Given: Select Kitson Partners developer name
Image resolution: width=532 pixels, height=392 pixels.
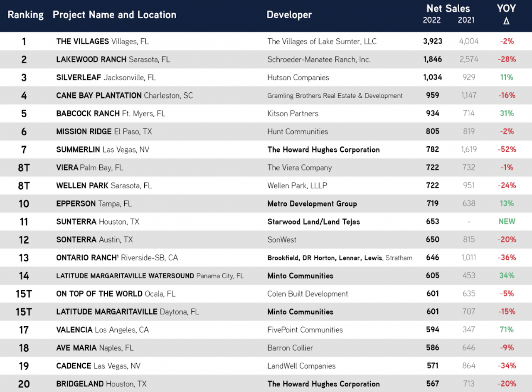Looking at the screenshot, I should pos(293,113).
